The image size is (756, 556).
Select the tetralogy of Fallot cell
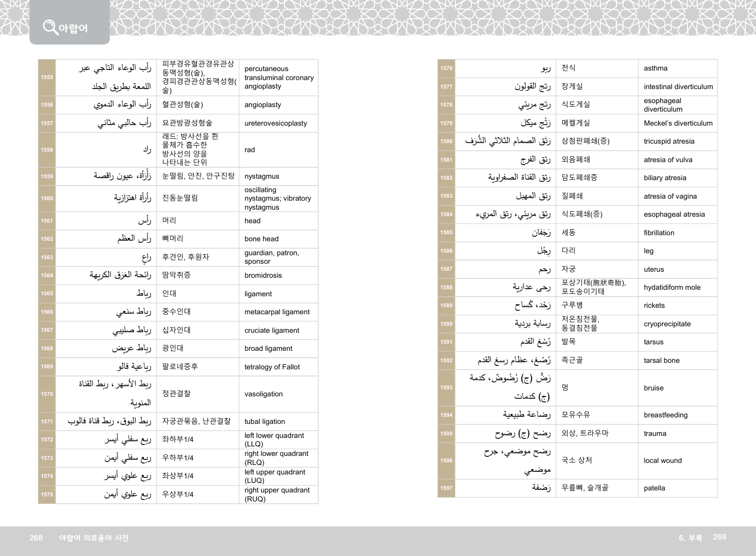tap(272, 367)
